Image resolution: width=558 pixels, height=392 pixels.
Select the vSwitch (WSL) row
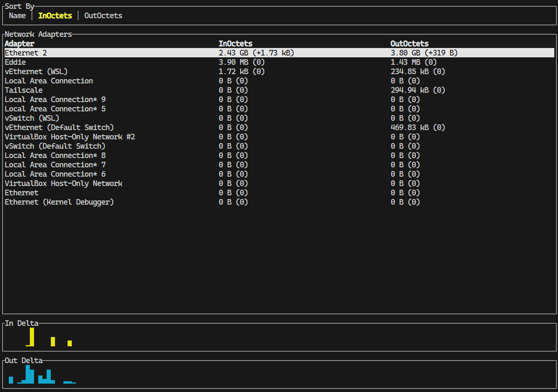pos(279,118)
